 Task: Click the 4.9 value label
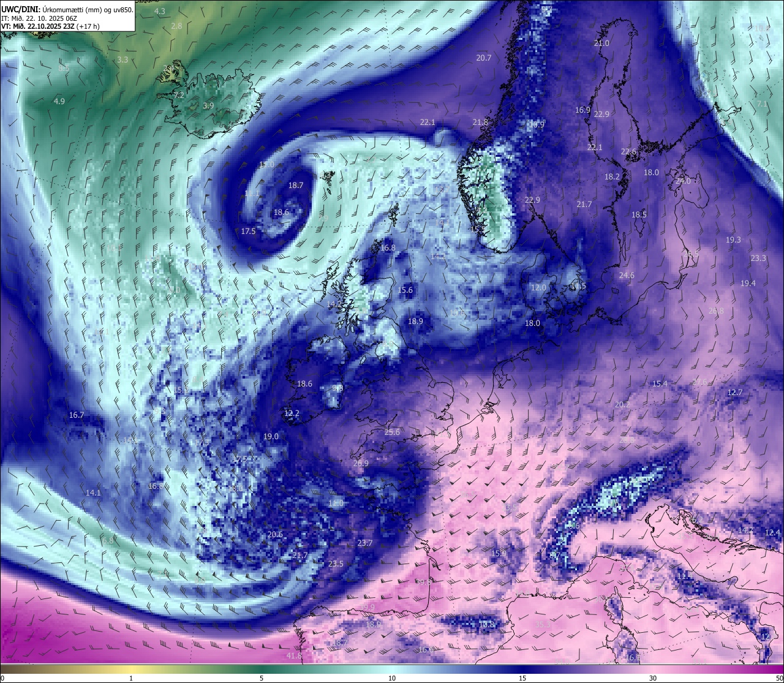point(59,101)
